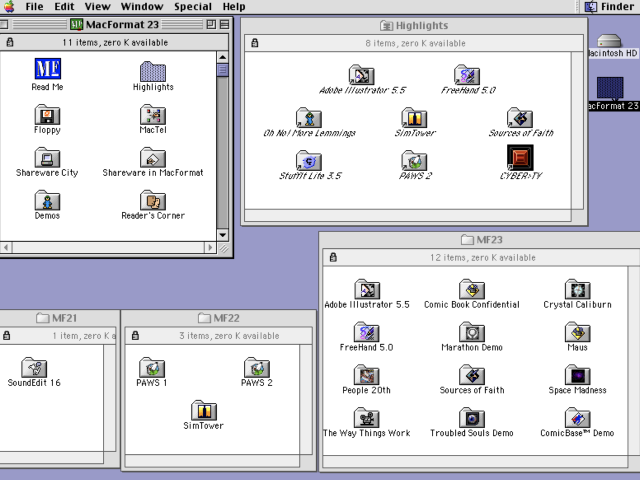
Task: Select PAWS 2 alias in Highlights window
Action: click(414, 161)
